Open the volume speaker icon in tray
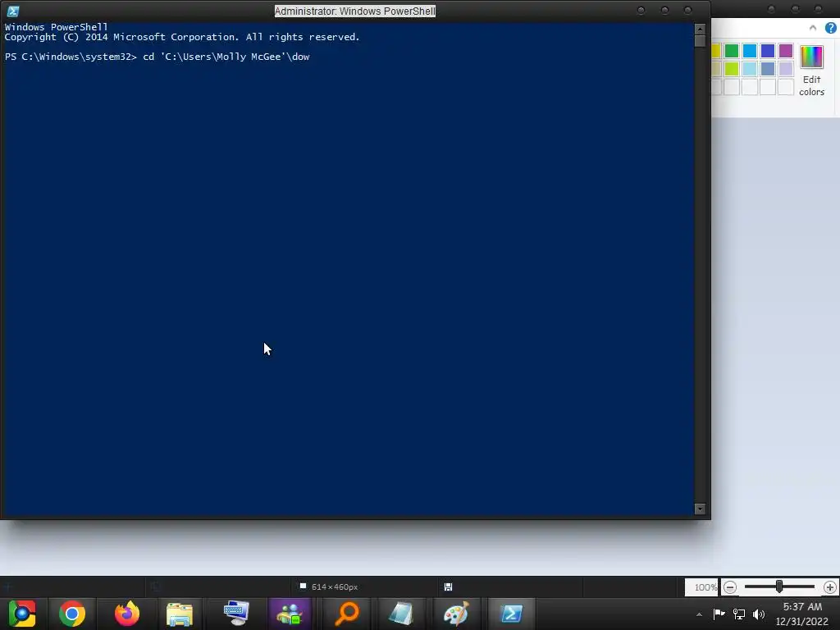Viewport: 840px width, 630px height. coord(759,614)
